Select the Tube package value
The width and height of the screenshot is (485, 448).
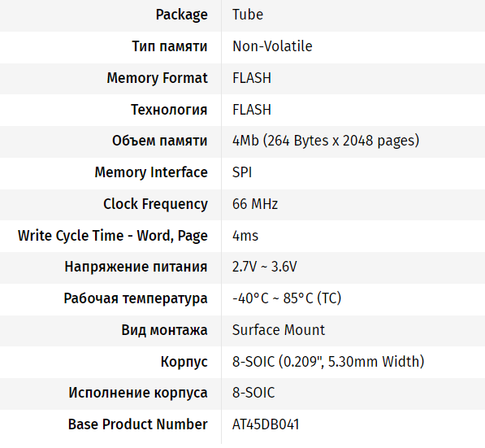tap(248, 15)
